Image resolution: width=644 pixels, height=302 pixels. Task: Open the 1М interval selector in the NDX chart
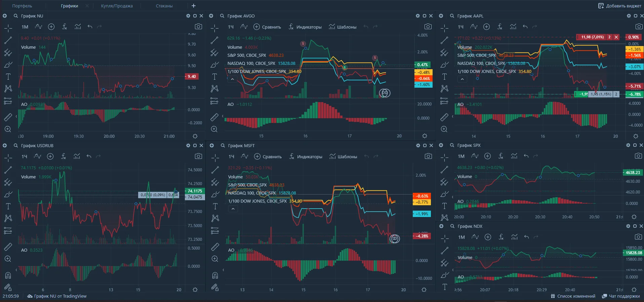[461, 237]
